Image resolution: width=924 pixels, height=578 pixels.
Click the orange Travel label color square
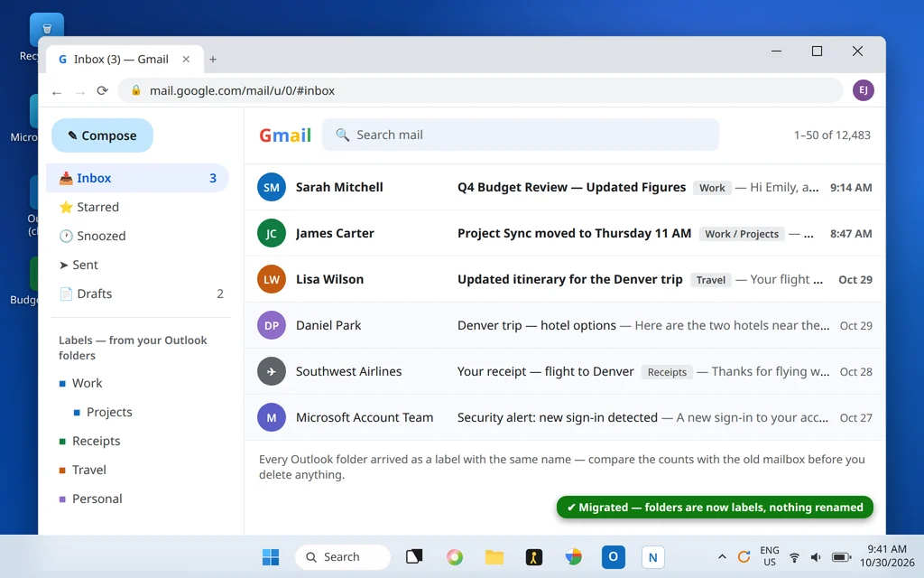tap(62, 471)
